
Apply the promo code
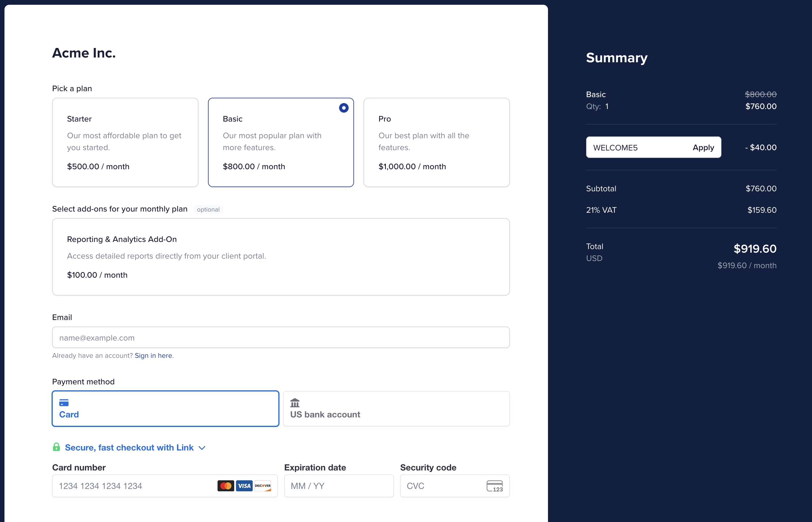click(703, 147)
